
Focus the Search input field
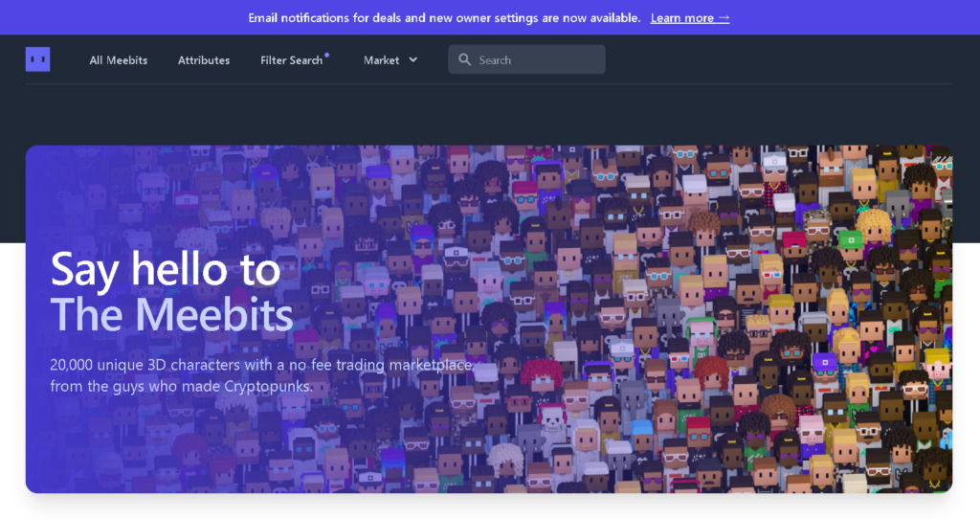(526, 59)
